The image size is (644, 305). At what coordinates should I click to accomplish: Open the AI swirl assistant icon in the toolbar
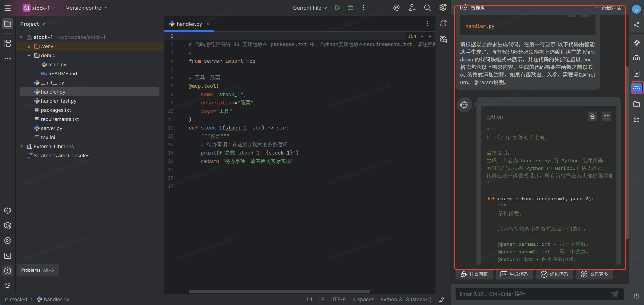tap(396, 8)
